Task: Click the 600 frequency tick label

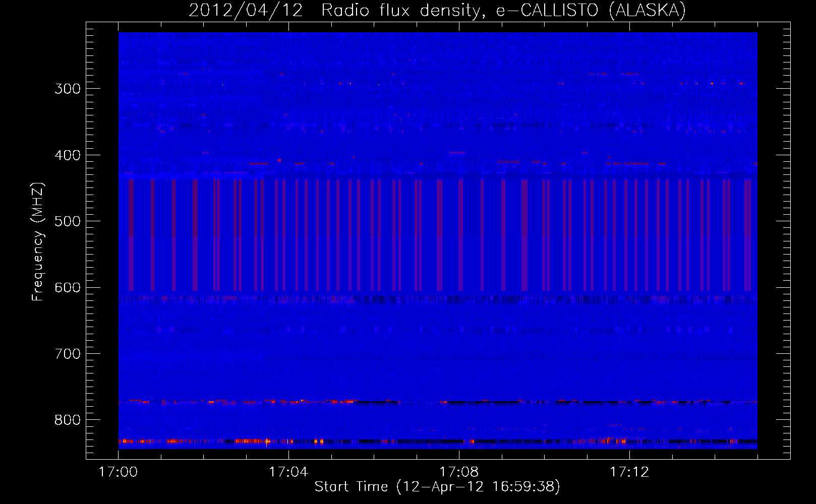Action: (68, 288)
